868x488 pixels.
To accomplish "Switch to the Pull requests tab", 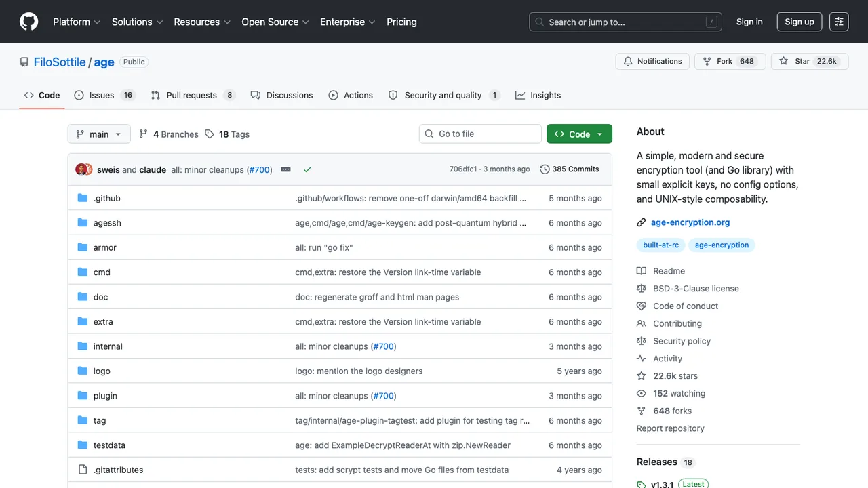I will tap(193, 96).
